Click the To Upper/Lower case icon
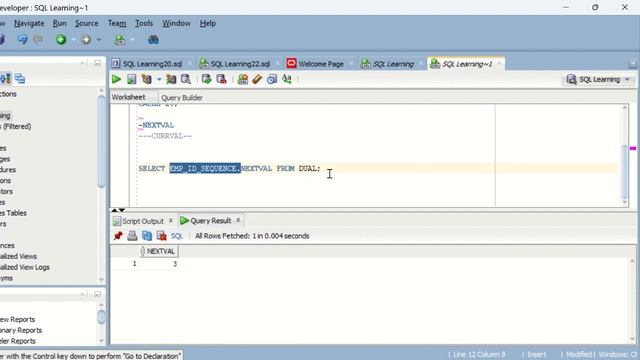This screenshot has height=360, width=640. coord(287,79)
